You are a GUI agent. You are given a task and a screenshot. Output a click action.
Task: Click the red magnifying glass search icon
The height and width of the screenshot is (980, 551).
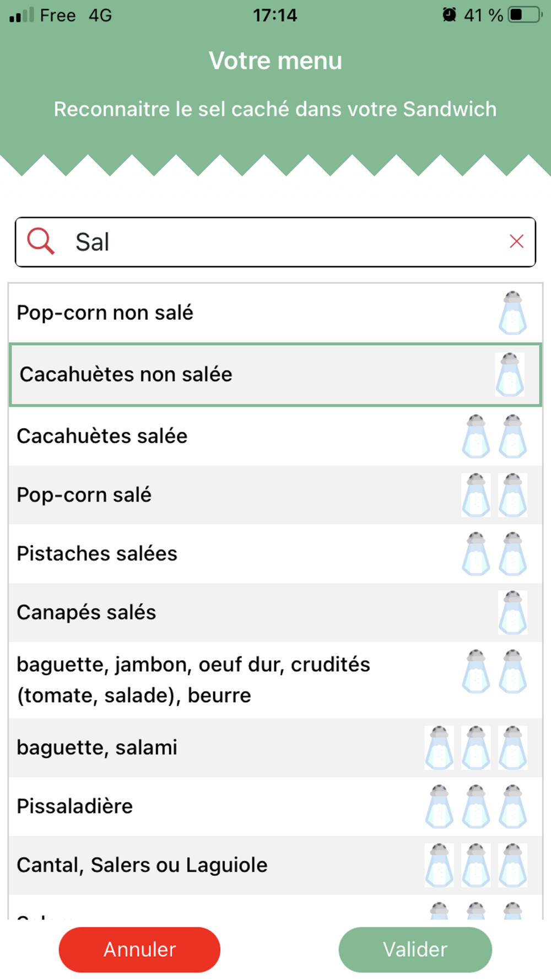(x=41, y=241)
